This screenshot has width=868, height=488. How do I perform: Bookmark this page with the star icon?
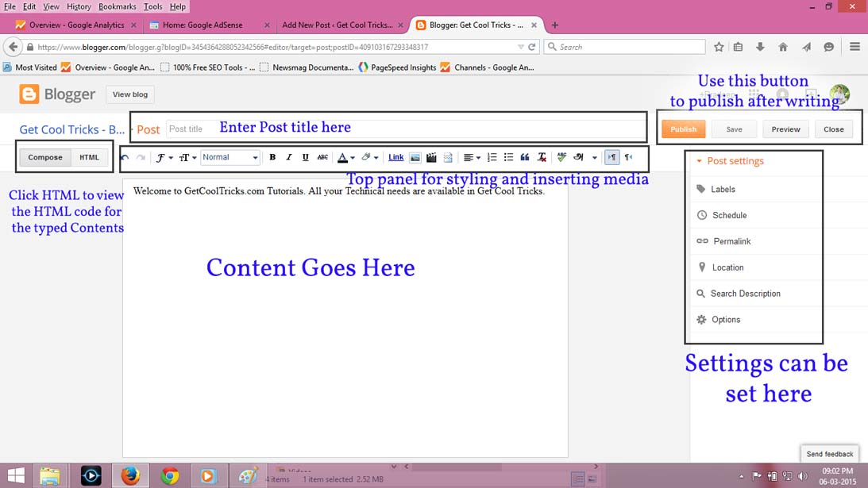tap(719, 47)
